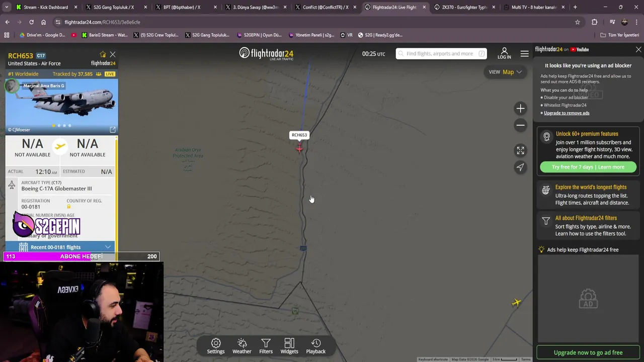The height and width of the screenshot is (362, 644).
Task: Center map on my location
Action: (520, 167)
